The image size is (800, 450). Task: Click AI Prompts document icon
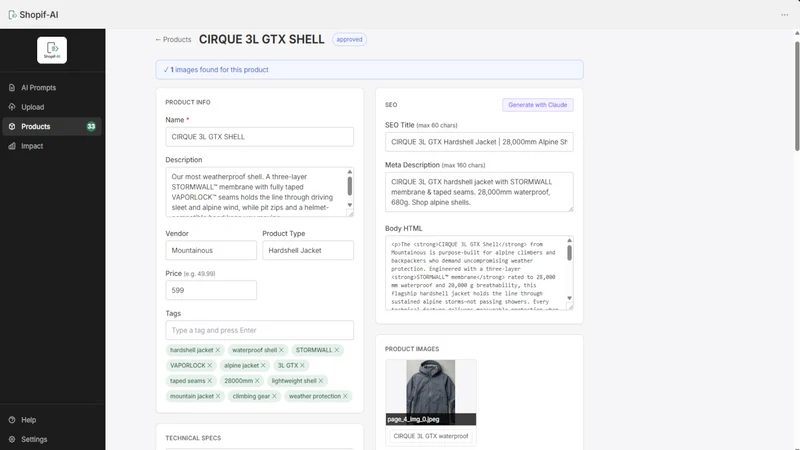click(12, 88)
